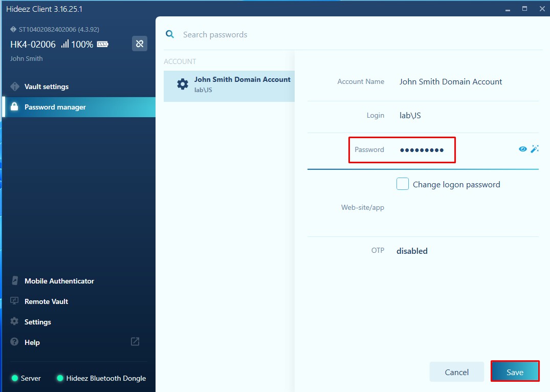Enable Change logon password checkbox

point(403,184)
